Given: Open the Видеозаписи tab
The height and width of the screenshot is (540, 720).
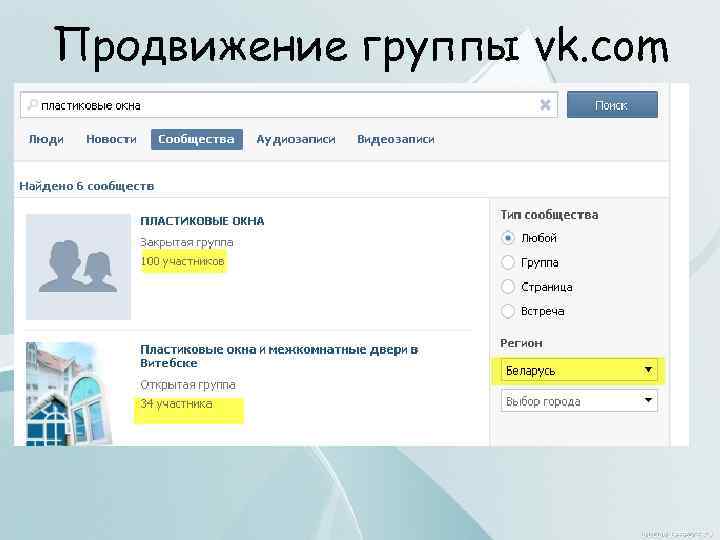Looking at the screenshot, I should [x=396, y=139].
